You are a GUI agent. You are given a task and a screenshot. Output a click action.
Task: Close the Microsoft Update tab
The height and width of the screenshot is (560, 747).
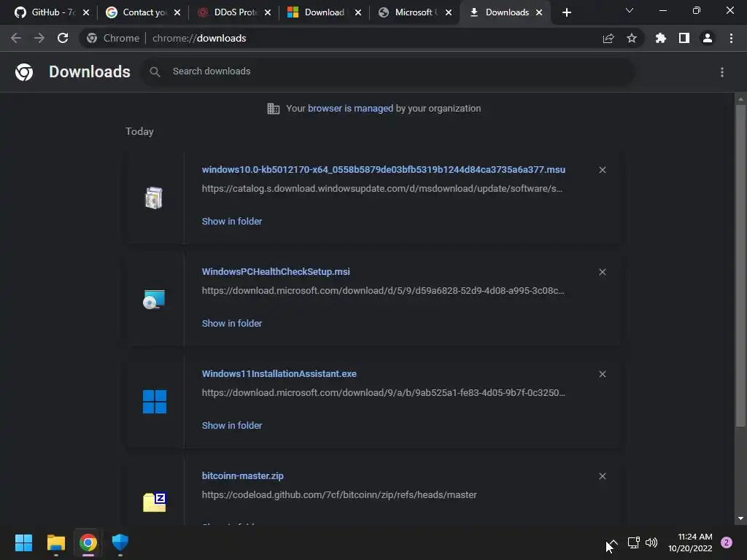click(449, 12)
